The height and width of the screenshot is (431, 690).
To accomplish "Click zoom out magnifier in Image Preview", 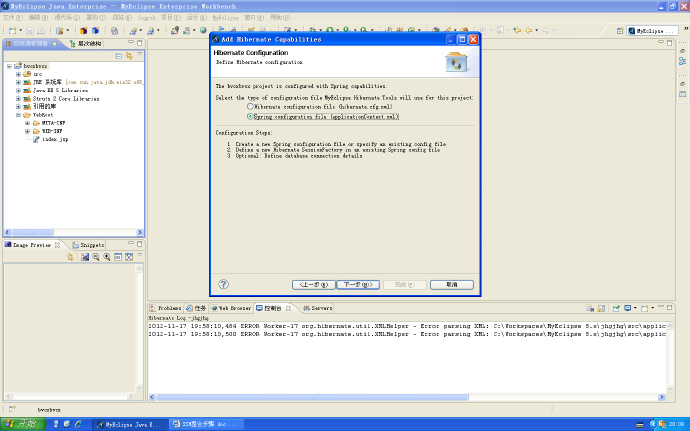I will [96, 257].
